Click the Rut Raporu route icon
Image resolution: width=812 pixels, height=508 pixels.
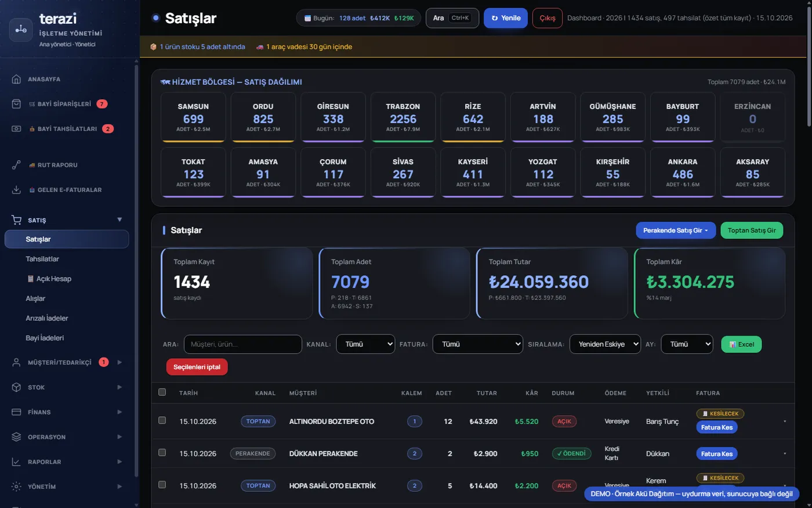16,165
